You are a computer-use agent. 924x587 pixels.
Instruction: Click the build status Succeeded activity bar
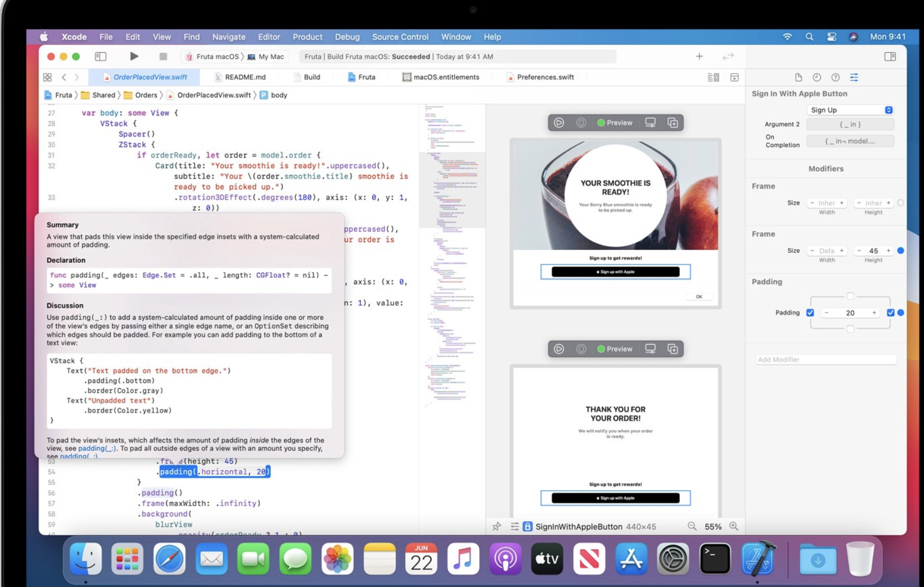coord(458,56)
